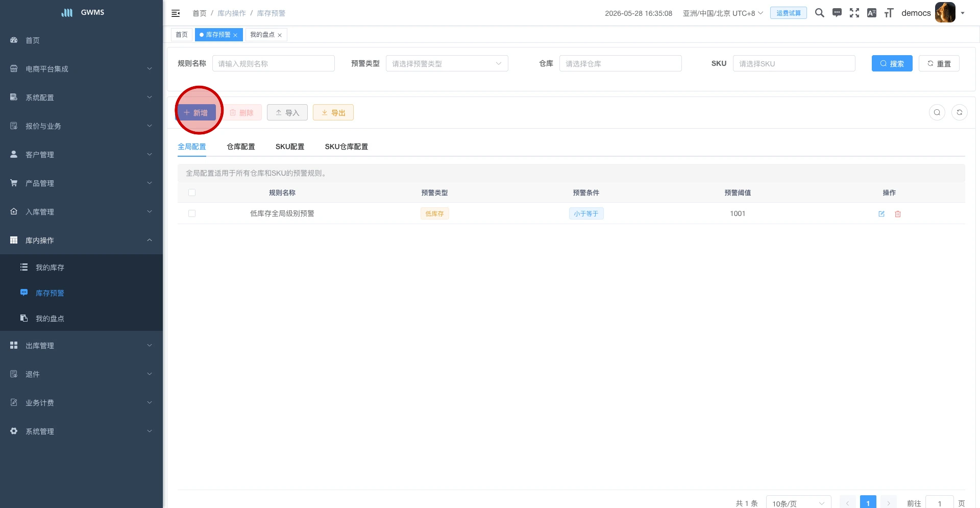
Task: Go to pagination page 1
Action: coord(868,503)
